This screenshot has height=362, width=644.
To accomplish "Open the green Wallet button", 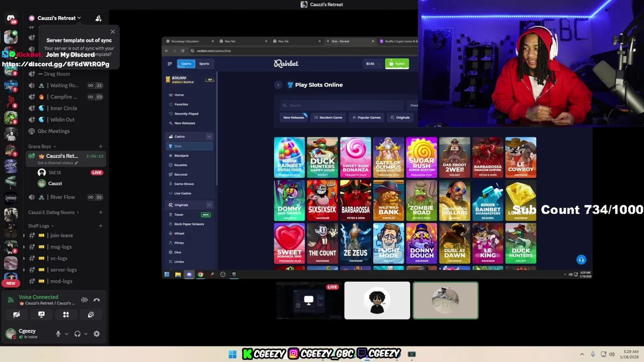I will tap(397, 64).
